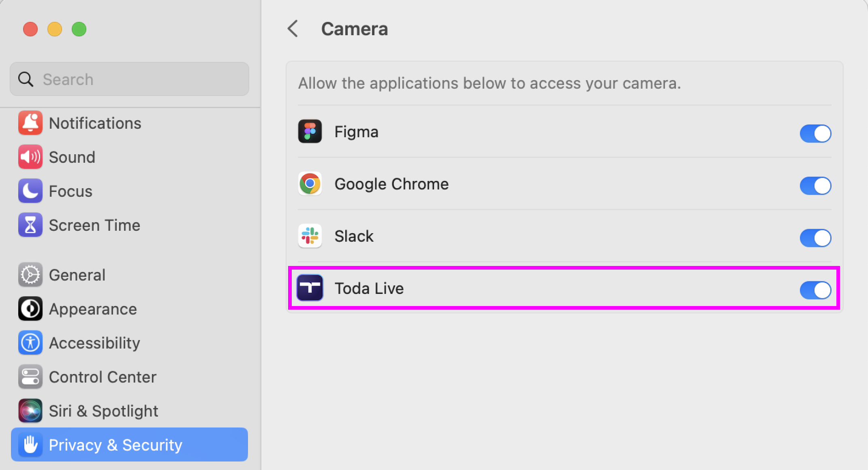Open the Sound speaker icon

[x=30, y=157]
